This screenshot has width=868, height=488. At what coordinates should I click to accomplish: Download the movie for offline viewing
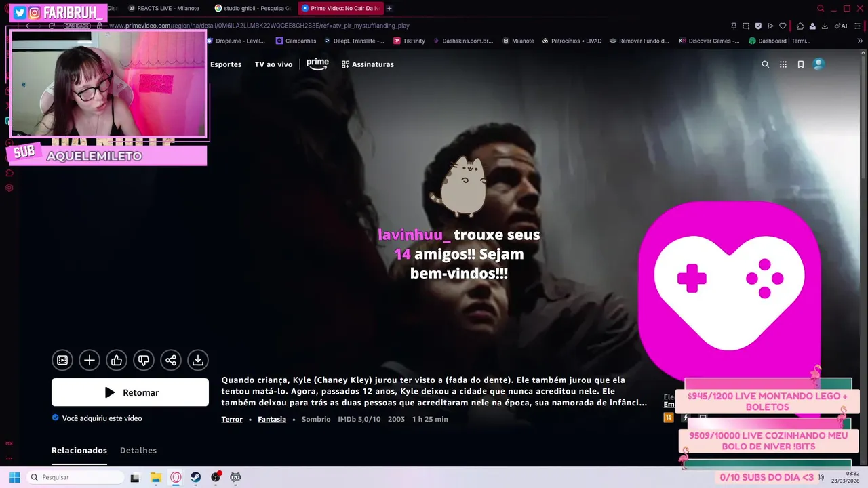(198, 361)
